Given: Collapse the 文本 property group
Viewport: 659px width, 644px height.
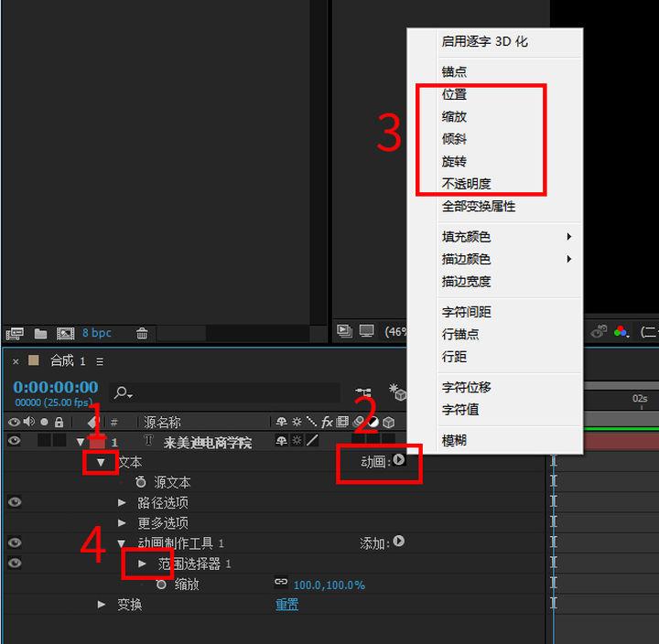Looking at the screenshot, I should 101,463.
